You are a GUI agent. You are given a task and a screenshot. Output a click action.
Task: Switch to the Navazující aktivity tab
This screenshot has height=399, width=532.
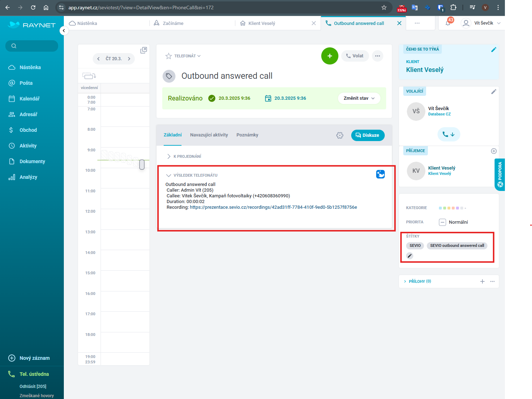209,135
